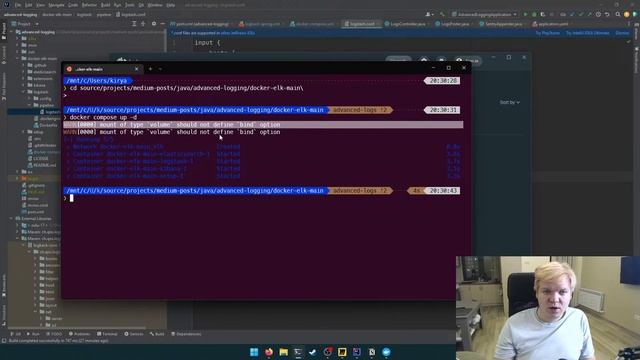Open the Terminal tool window button
The width and height of the screenshot is (640, 360).
(x=107, y=334)
